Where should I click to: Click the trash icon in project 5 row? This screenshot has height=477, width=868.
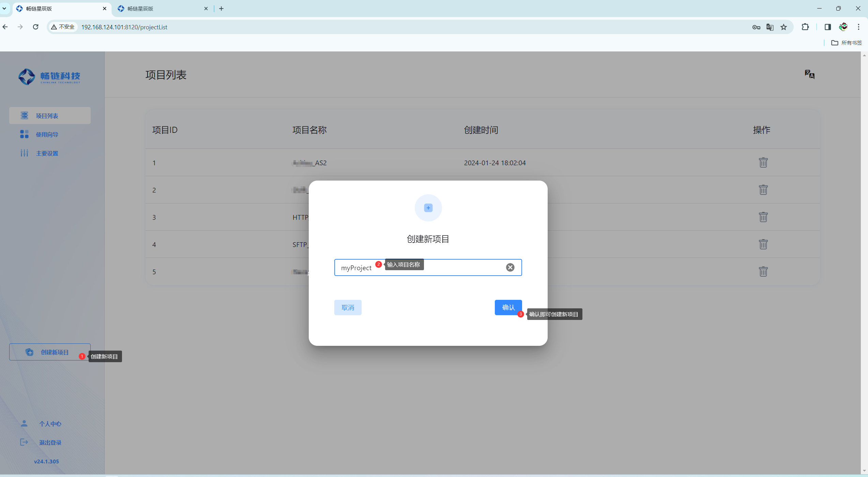[763, 272]
